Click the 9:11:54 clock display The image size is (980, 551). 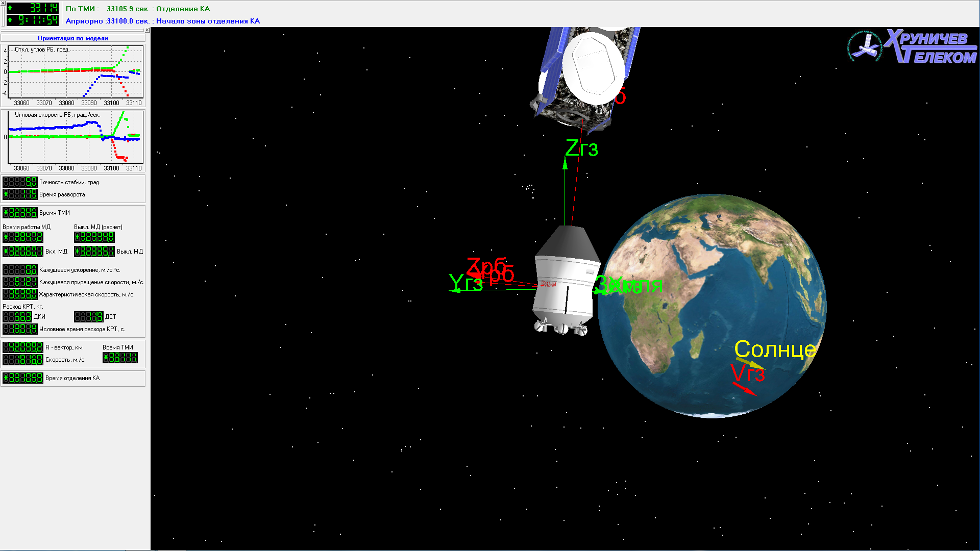33,20
